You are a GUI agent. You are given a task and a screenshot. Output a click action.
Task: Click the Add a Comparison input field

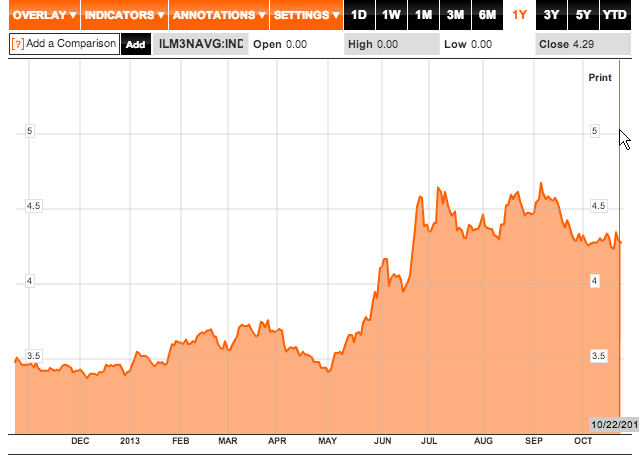[64, 44]
